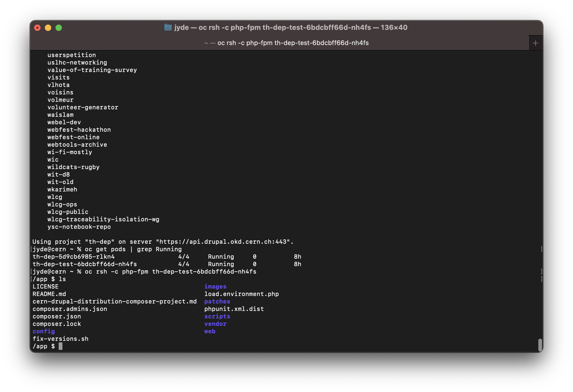Click 'webfest-hackathon' project entry
The width and height of the screenshot is (573, 392).
(x=79, y=130)
